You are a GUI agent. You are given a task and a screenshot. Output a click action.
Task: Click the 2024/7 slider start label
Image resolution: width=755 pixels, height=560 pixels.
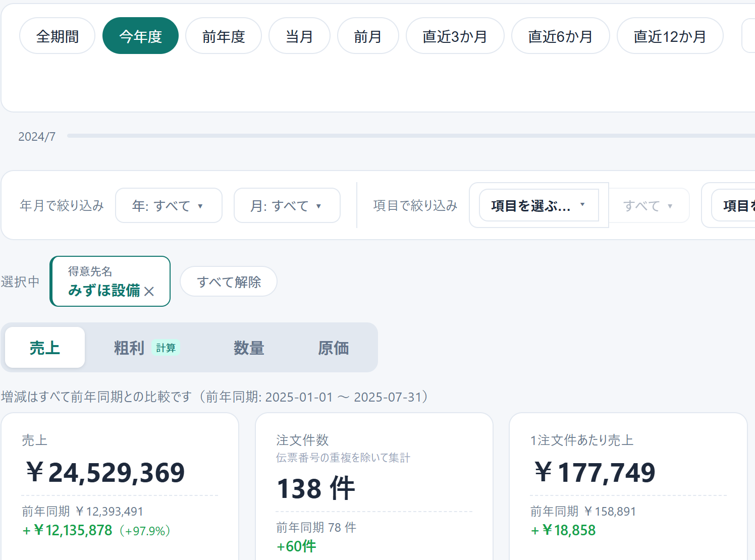pos(37,137)
